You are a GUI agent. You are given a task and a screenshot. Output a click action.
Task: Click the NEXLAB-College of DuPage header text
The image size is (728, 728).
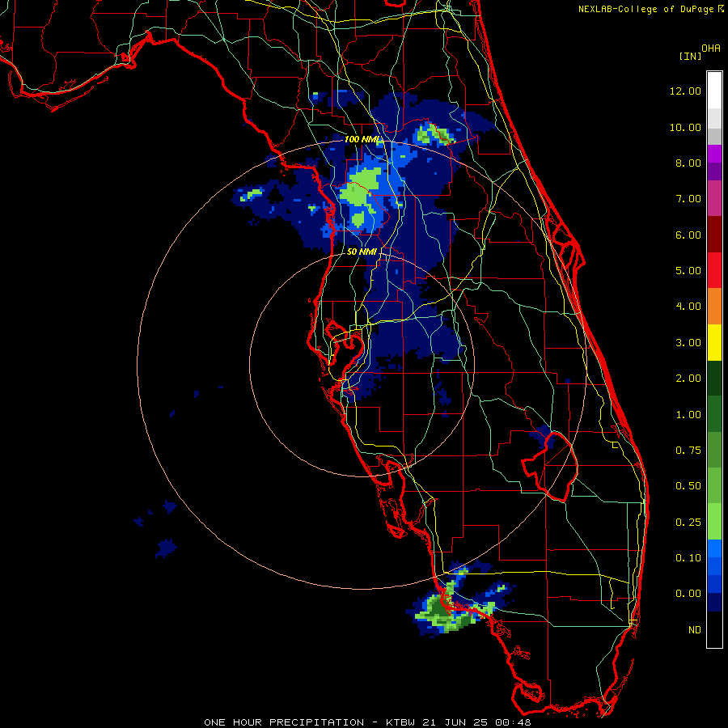click(648, 9)
